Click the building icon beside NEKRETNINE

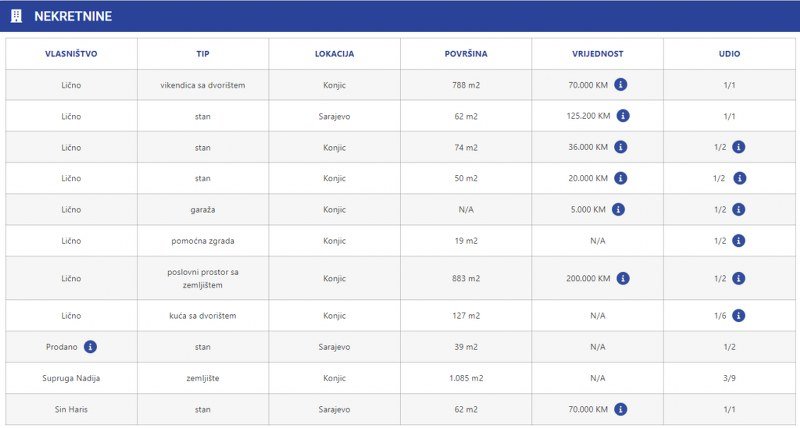pyautogui.click(x=16, y=16)
